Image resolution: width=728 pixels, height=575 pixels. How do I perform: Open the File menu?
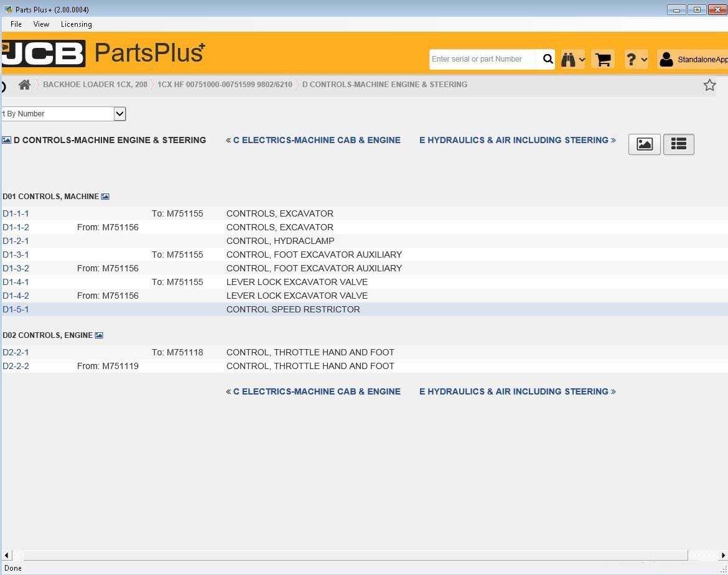point(16,24)
